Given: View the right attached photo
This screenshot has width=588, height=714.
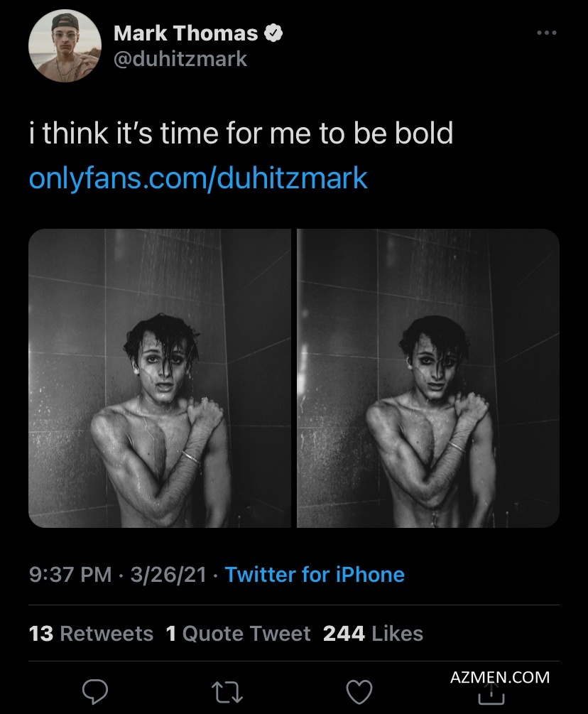Looking at the screenshot, I should pyautogui.click(x=428, y=378).
